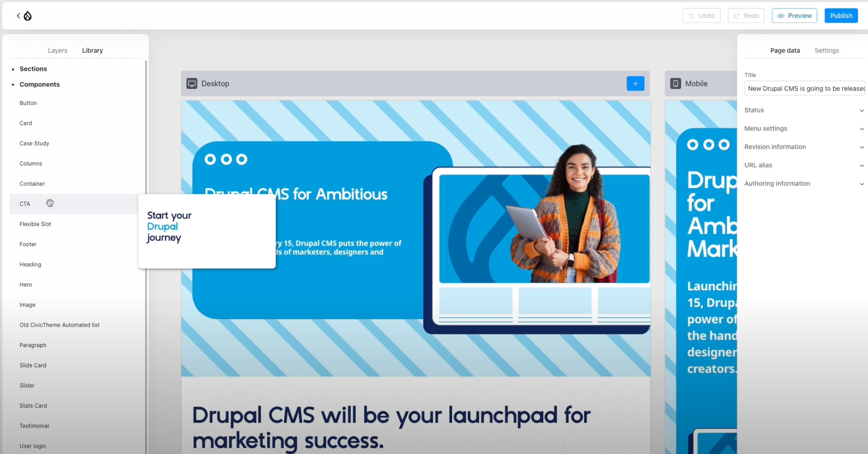Switch to the Layers tab

coord(57,51)
